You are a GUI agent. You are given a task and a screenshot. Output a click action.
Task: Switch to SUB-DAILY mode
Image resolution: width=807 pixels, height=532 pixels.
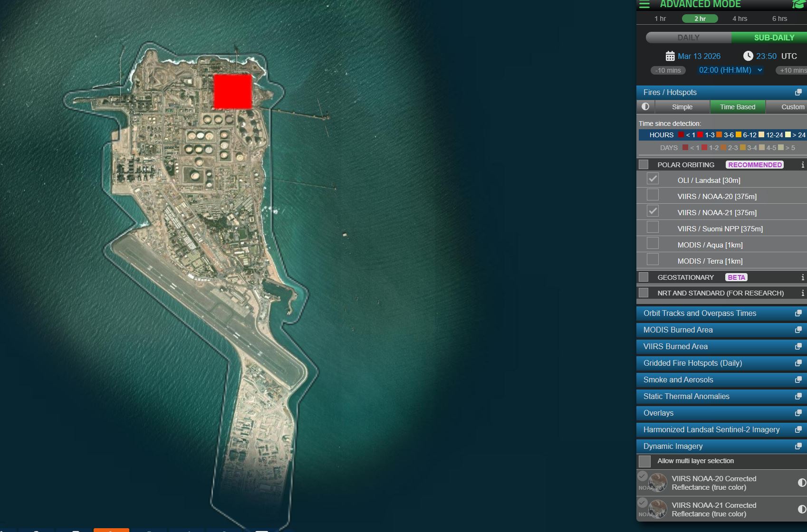[769, 38]
